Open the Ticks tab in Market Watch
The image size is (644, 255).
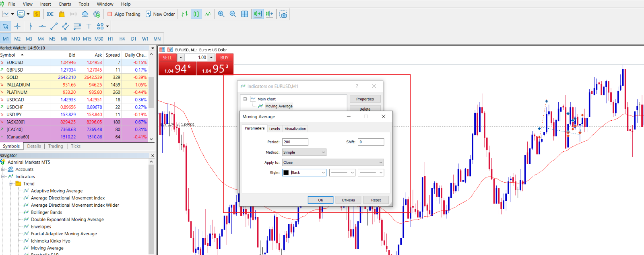coord(76,146)
